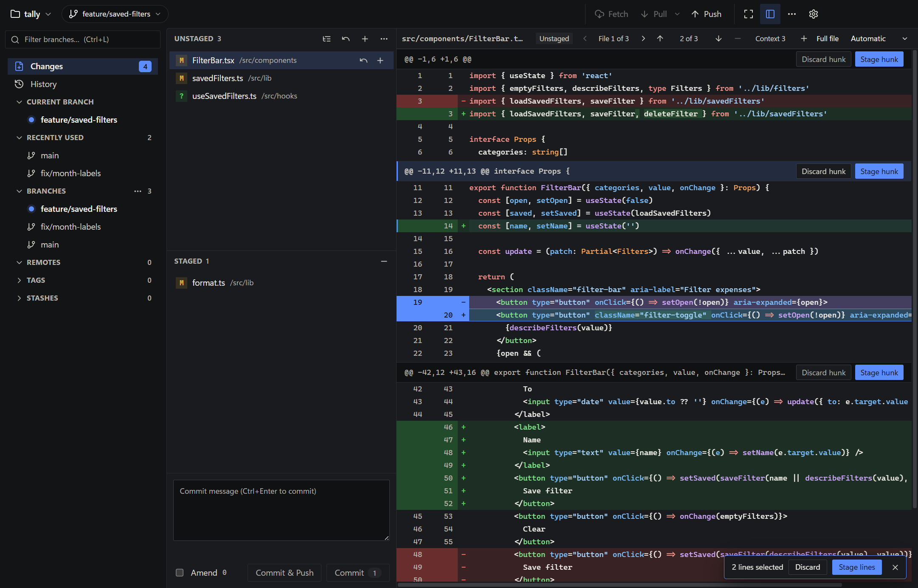The image size is (918, 588).
Task: Select the Changes sidebar item
Action: pyautogui.click(x=83, y=66)
